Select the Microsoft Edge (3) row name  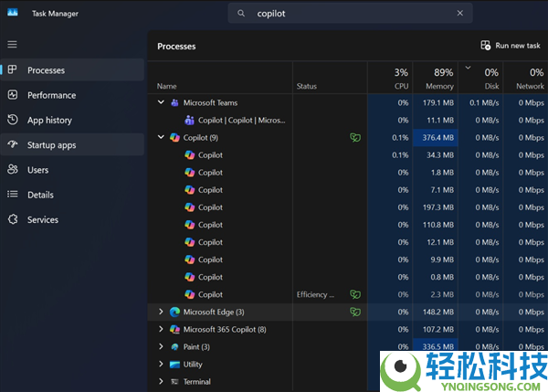coord(214,312)
